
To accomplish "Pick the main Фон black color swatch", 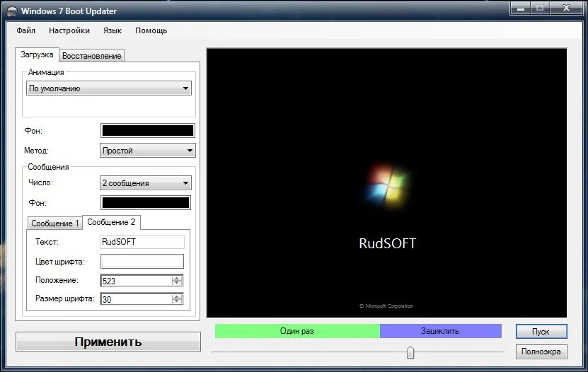I will coord(148,130).
